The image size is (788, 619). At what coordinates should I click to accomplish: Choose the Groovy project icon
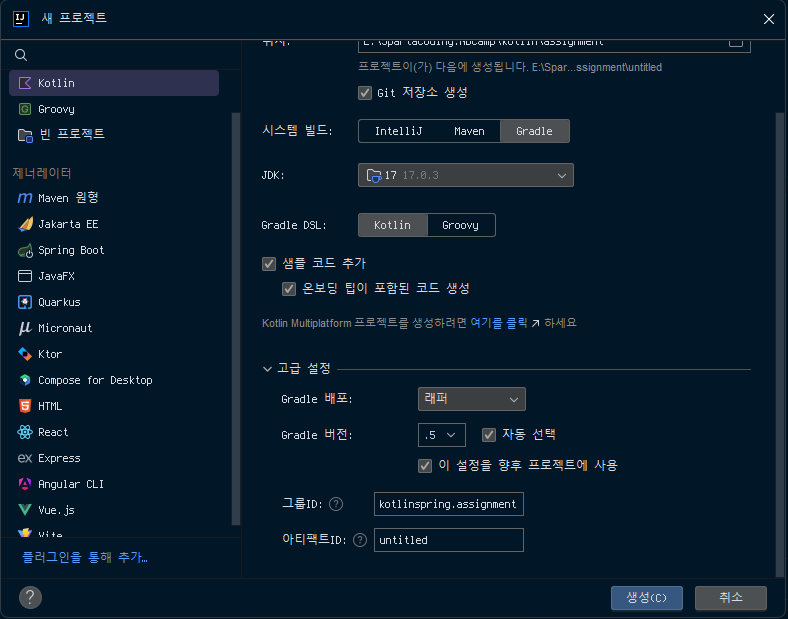(25, 109)
